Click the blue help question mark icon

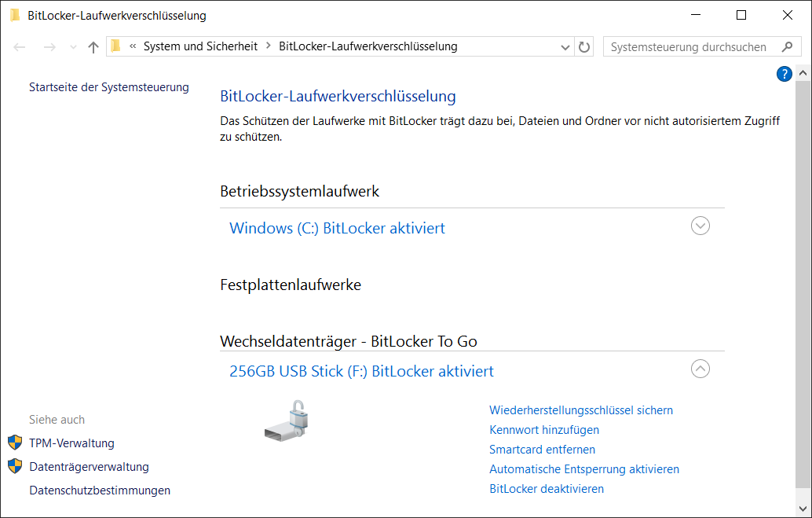(784, 74)
